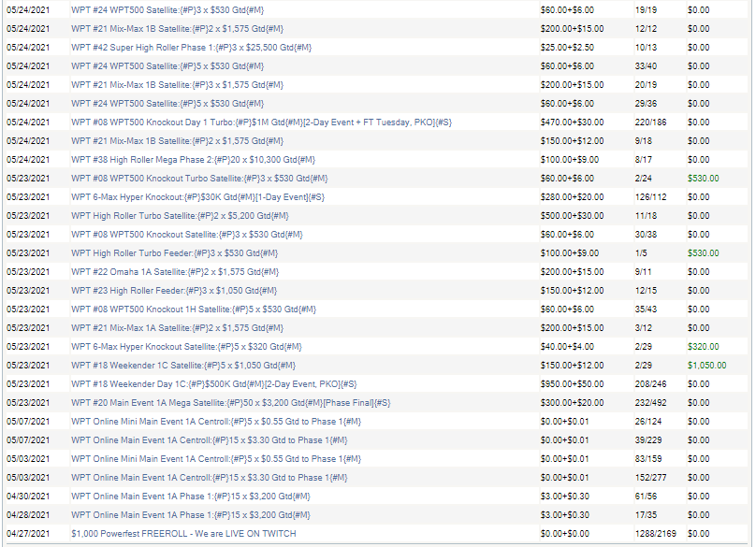Select the $320.00 winnings amount
The width and height of the screenshot is (756, 547).
pos(703,346)
